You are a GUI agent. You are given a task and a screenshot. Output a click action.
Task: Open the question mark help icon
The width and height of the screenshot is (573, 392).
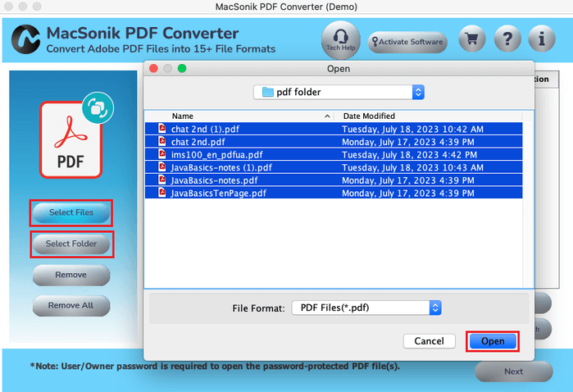(x=507, y=39)
